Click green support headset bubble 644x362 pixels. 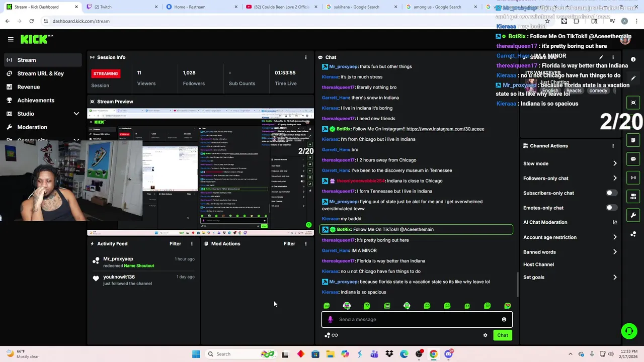[x=629, y=331]
